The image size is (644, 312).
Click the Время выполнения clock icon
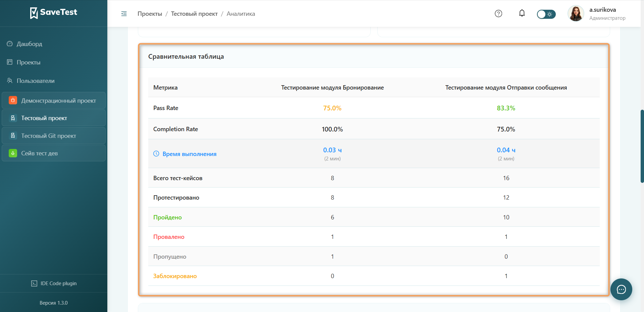click(x=156, y=154)
